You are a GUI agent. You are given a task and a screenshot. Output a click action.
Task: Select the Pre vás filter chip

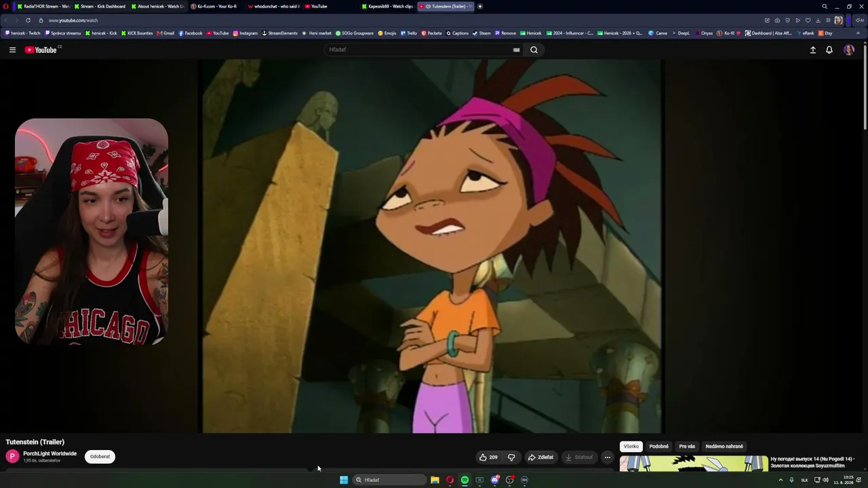click(687, 446)
